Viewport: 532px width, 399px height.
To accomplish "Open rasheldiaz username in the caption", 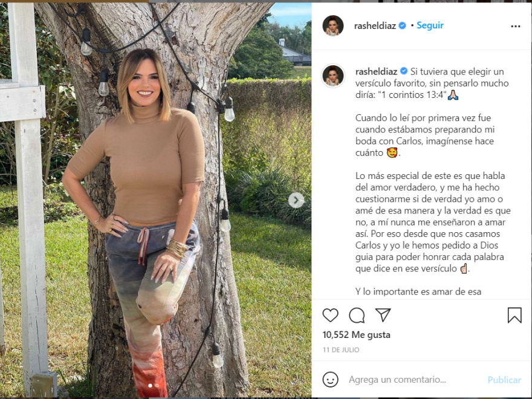I will 376,71.
